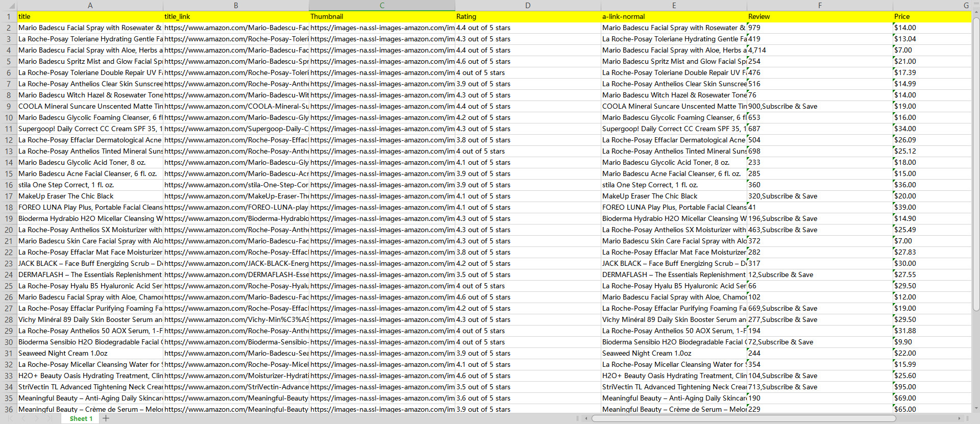The image size is (980, 424).
Task: Select the 'a-link-normal' header cell
Action: coord(674,16)
